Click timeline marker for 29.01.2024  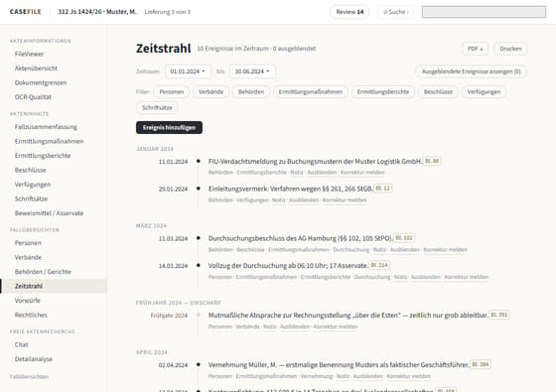point(199,189)
